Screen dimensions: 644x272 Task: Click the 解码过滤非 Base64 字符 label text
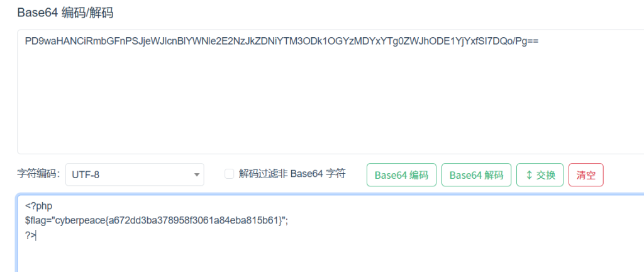point(292,174)
